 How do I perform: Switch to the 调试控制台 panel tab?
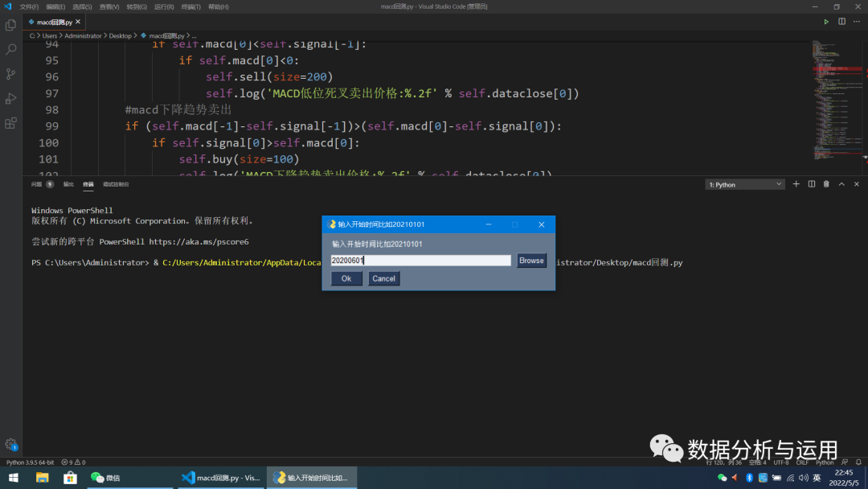pyautogui.click(x=116, y=184)
